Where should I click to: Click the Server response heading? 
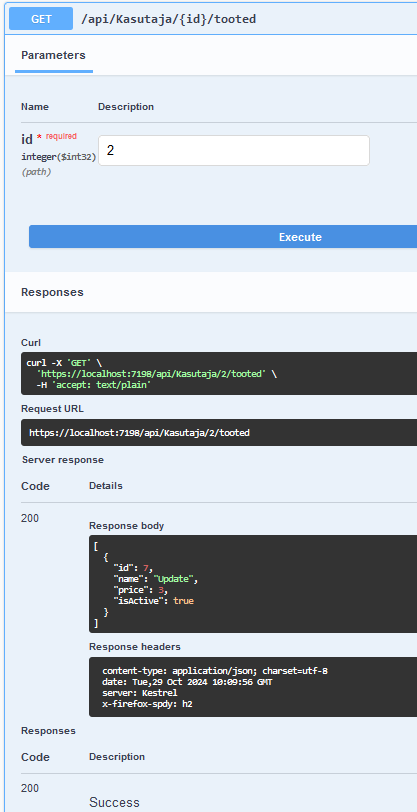tap(63, 460)
